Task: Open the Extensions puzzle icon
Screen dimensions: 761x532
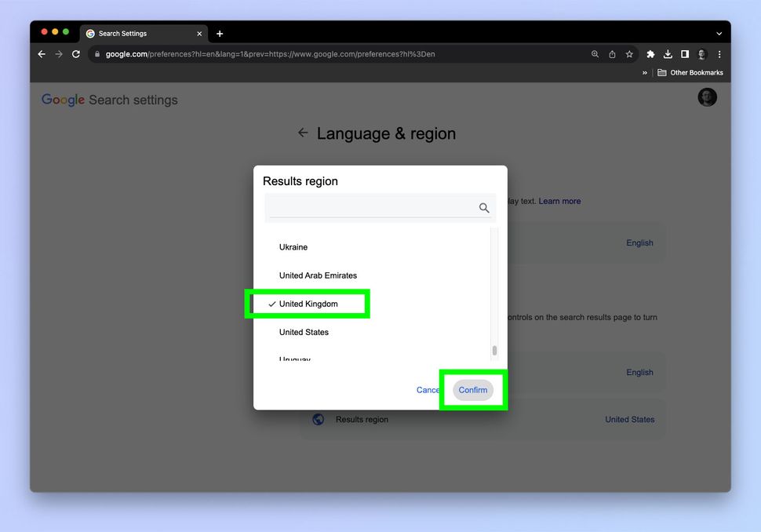Action: pyautogui.click(x=650, y=54)
